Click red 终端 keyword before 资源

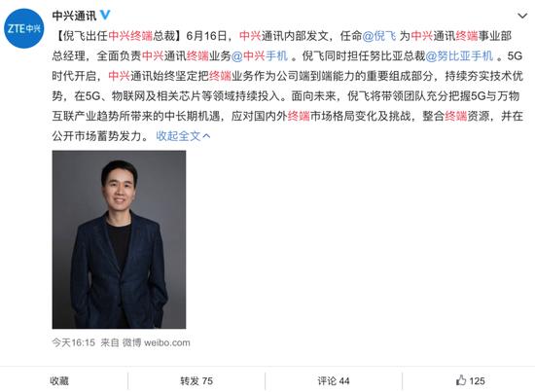[x=456, y=116]
